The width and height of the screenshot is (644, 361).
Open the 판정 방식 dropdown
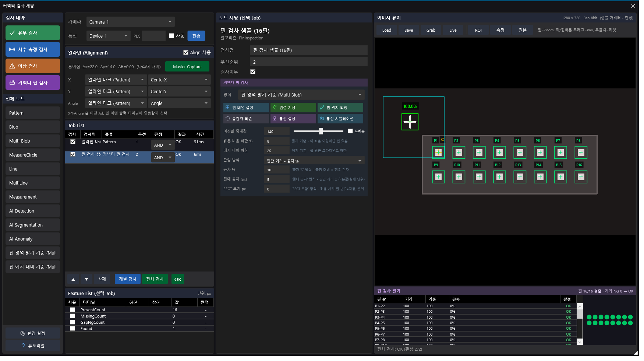(314, 161)
